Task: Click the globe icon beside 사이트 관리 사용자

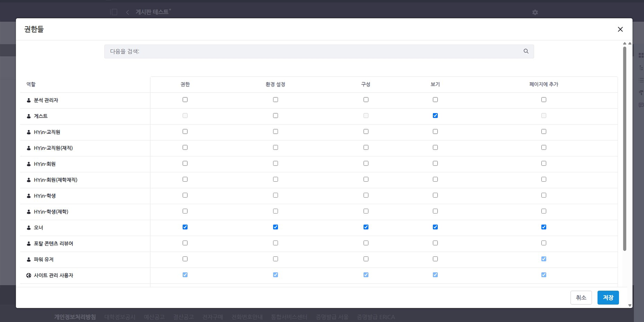Action: pos(29,276)
